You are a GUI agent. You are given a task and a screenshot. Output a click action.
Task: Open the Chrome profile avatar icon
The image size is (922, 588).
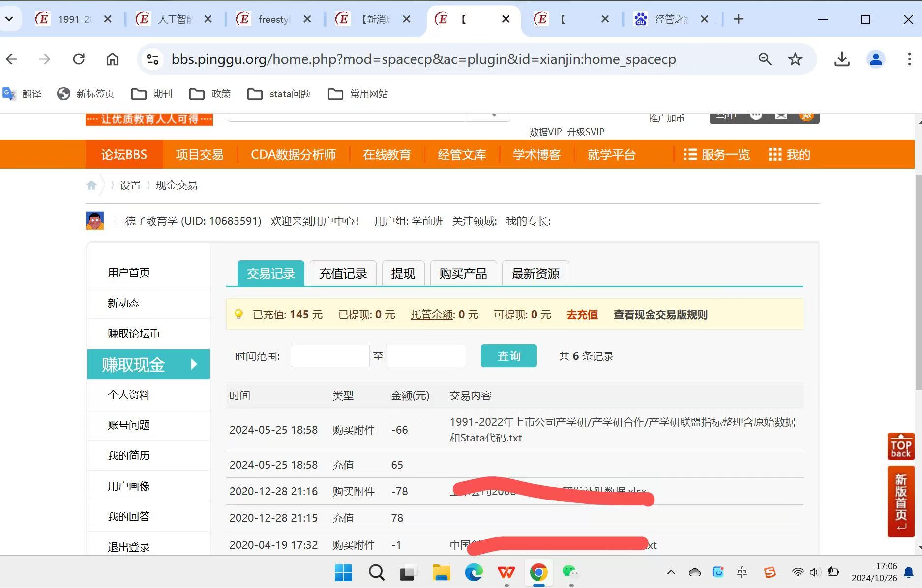pyautogui.click(x=875, y=59)
